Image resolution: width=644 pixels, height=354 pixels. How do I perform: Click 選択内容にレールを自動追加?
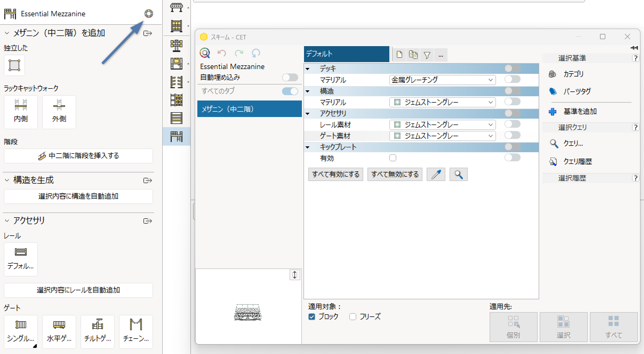point(78,290)
